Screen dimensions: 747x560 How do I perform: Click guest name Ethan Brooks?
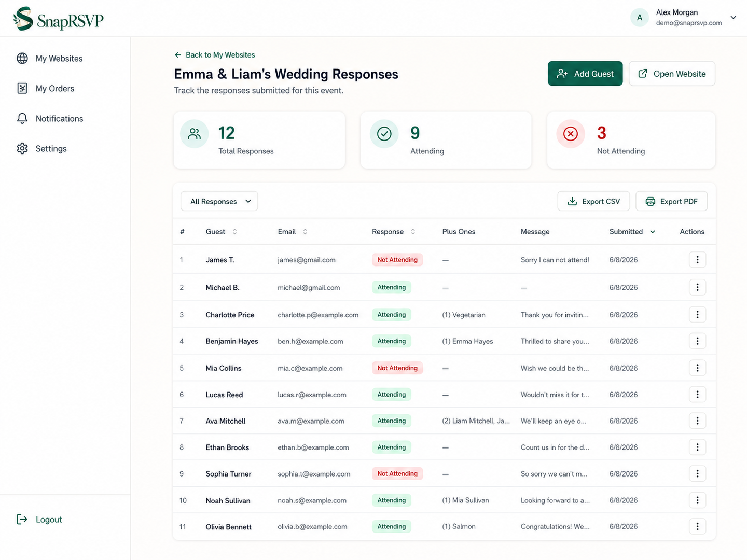coord(227,447)
